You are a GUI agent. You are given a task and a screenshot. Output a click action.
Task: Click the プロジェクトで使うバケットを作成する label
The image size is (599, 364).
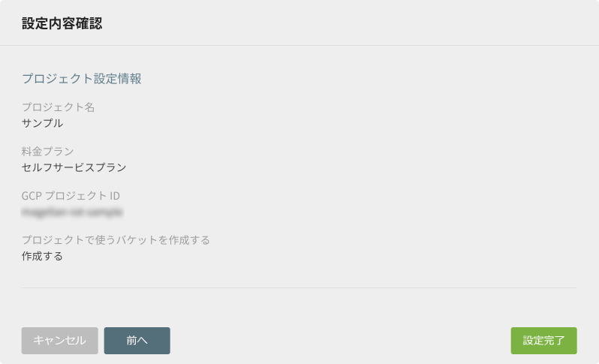tap(116, 240)
